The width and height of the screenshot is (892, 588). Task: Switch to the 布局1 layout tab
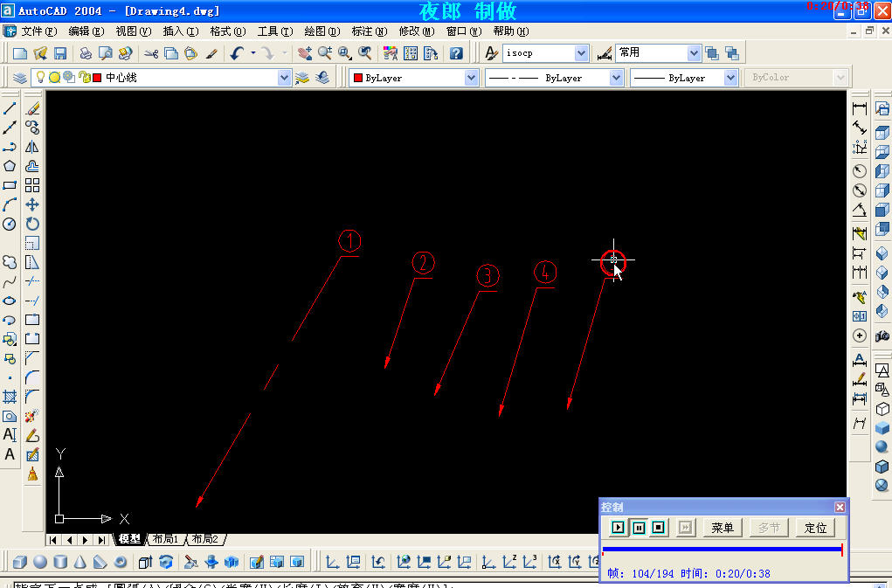pyautogui.click(x=164, y=539)
